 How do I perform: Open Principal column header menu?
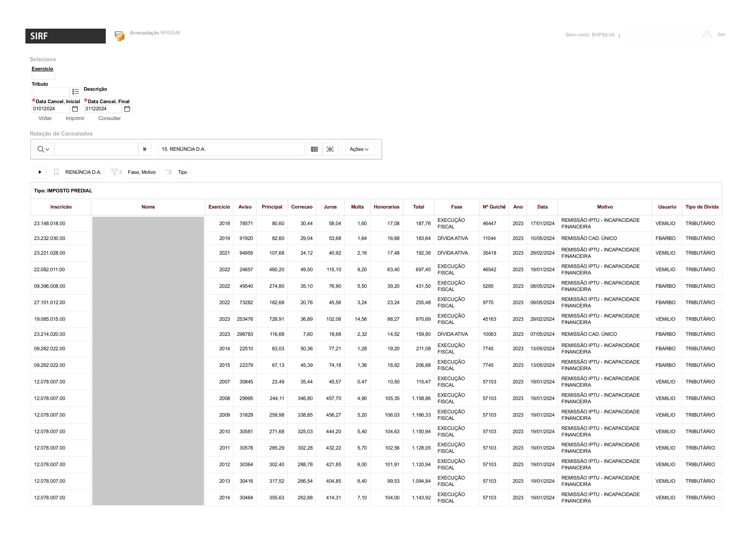[272, 207]
